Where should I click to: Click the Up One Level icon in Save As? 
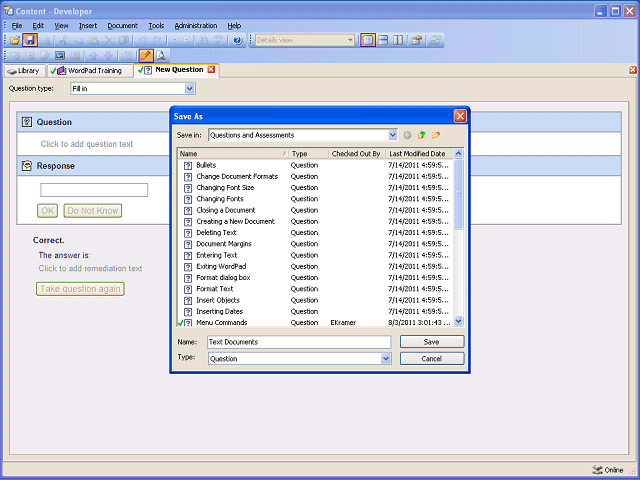point(421,135)
